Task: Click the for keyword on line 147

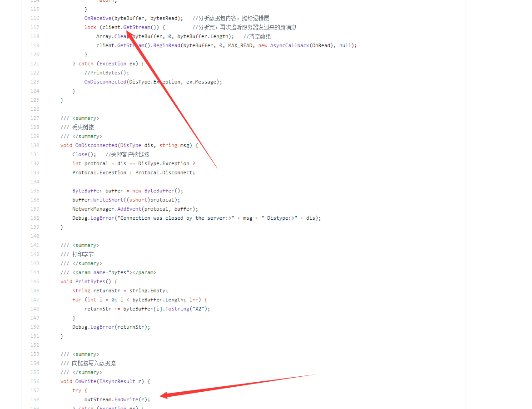Action: pyautogui.click(x=77, y=300)
